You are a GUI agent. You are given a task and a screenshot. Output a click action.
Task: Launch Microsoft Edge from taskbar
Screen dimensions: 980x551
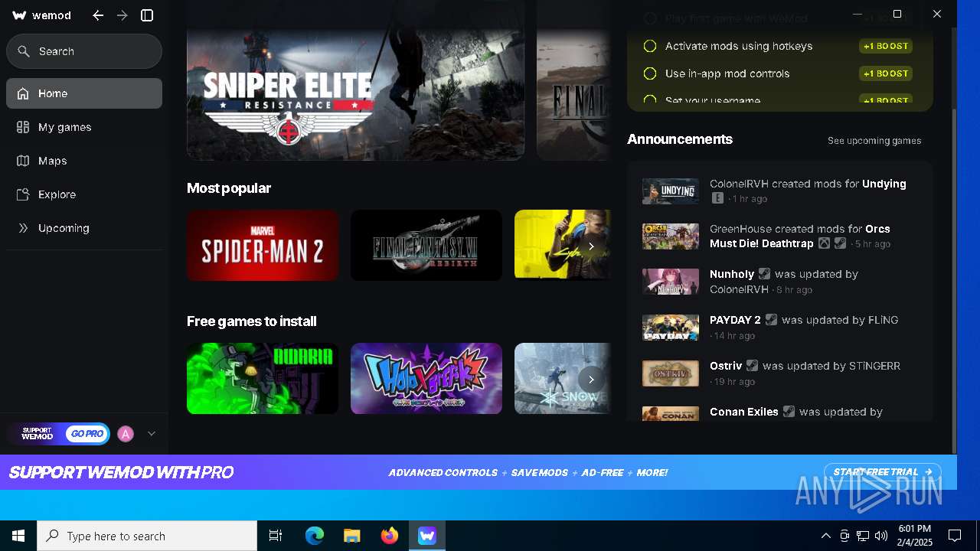[x=315, y=536]
